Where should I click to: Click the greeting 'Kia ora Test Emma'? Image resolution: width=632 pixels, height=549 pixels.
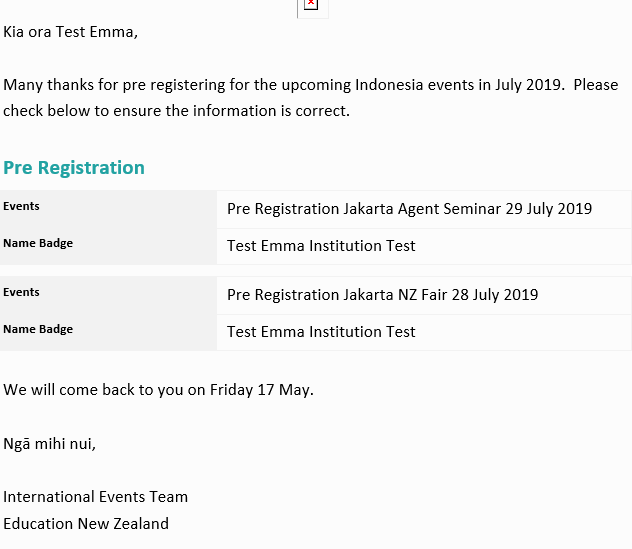tap(71, 32)
